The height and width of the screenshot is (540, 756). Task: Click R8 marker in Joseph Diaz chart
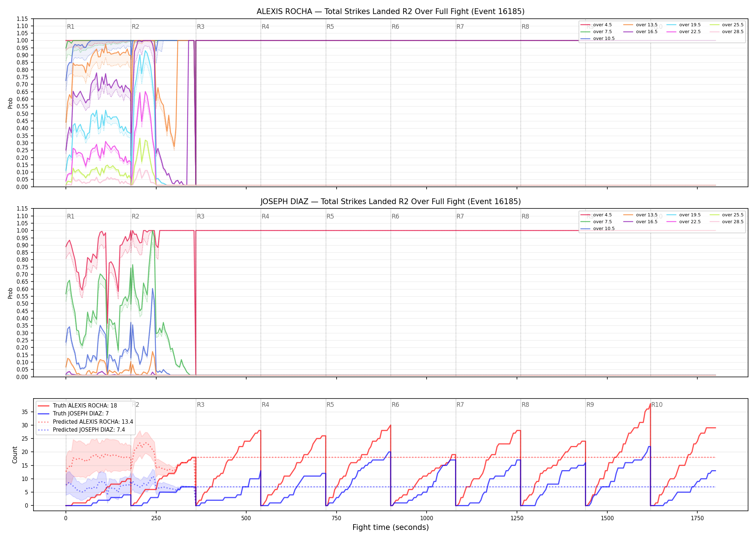coord(525,216)
